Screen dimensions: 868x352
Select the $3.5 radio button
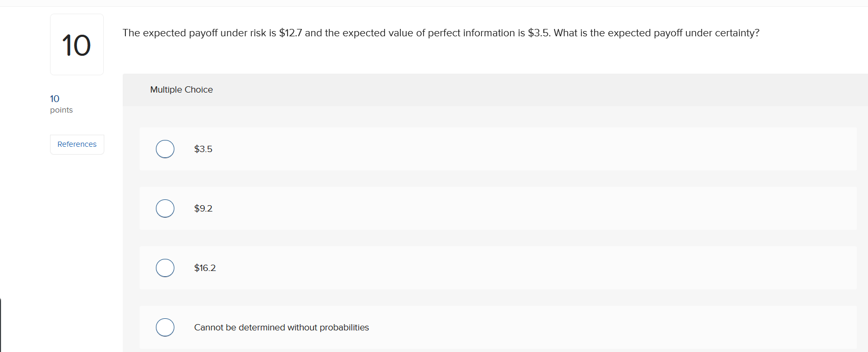[x=165, y=149]
